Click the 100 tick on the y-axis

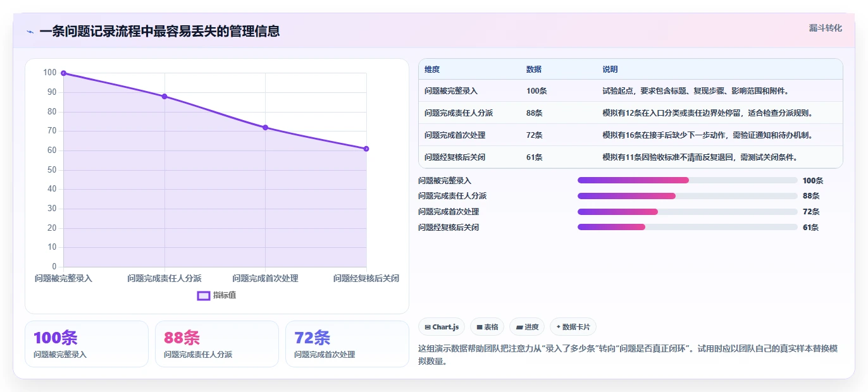[x=50, y=73]
